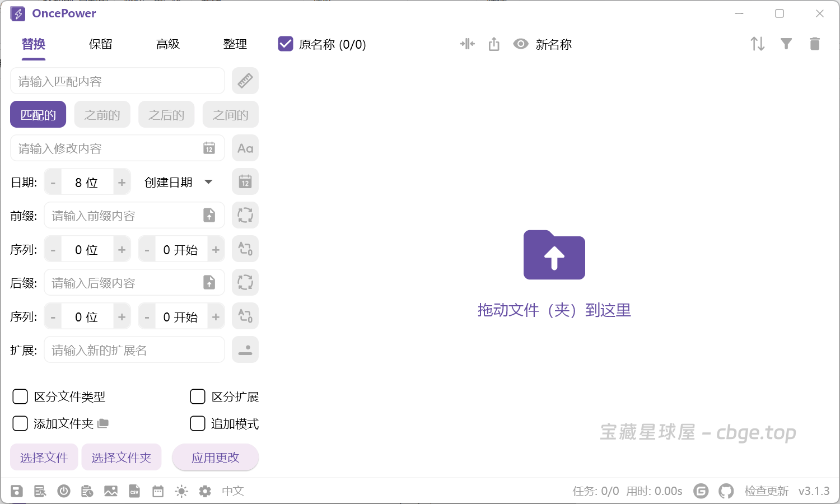Switch to the 替换 tab

(x=34, y=44)
